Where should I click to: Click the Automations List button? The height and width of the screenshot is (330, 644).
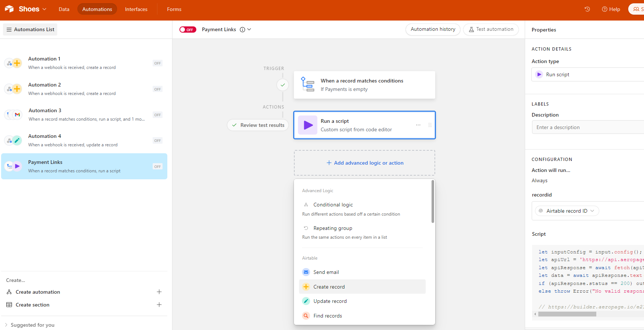click(30, 30)
